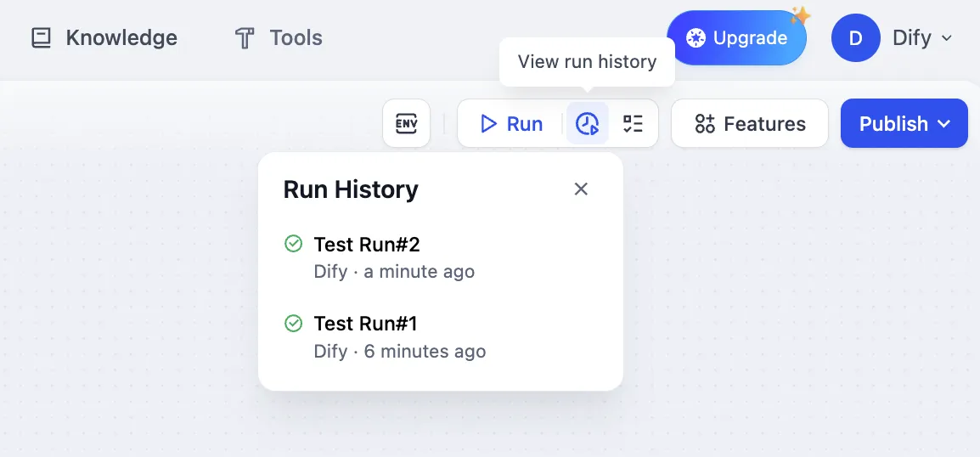
Task: Open the Features button label
Action: [x=764, y=124]
